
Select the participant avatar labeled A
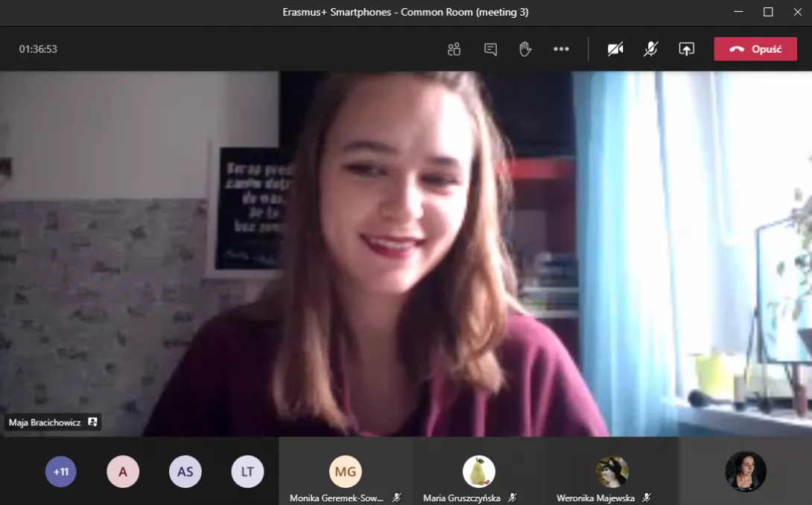click(x=123, y=471)
